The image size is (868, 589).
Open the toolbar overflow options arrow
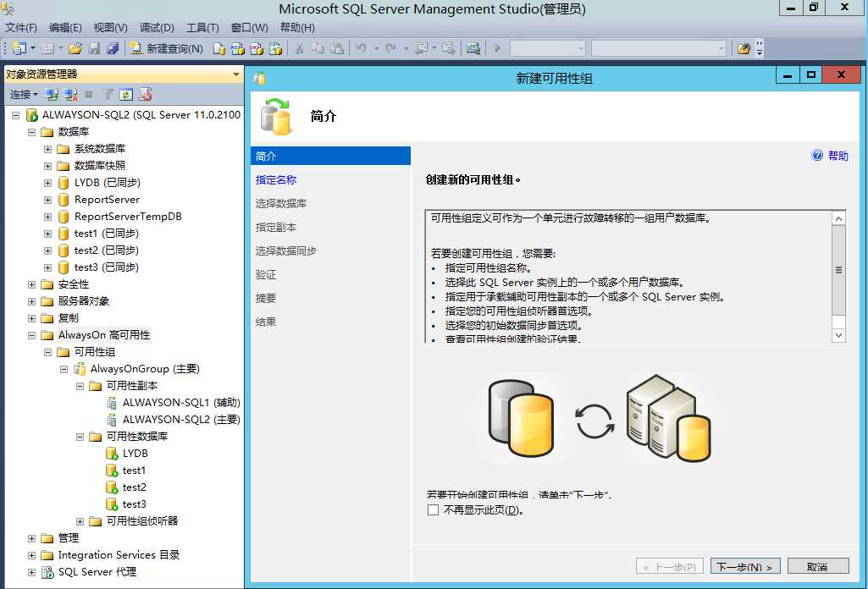tap(760, 49)
